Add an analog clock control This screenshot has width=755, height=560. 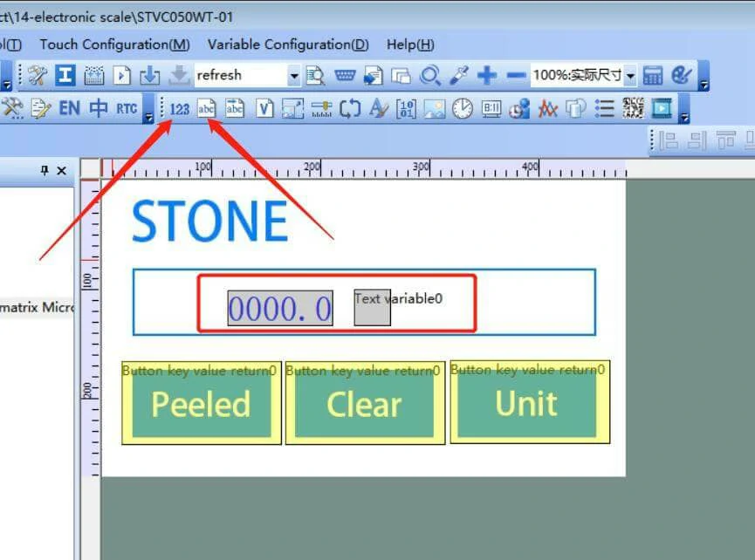tap(463, 109)
